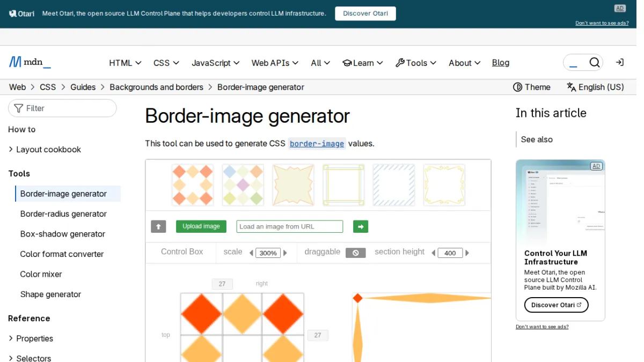Image resolution: width=644 pixels, height=362 pixels.
Task: Increase section height with right arrow
Action: point(467,253)
